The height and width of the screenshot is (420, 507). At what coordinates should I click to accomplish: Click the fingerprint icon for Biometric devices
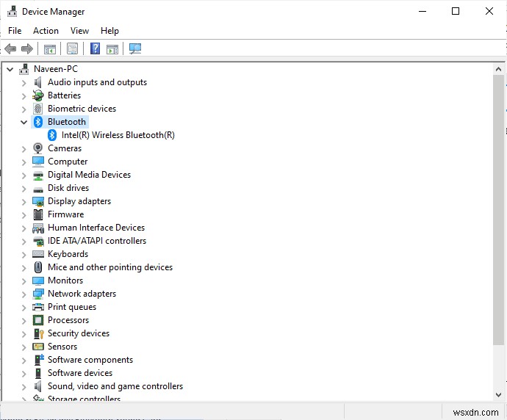pos(37,109)
